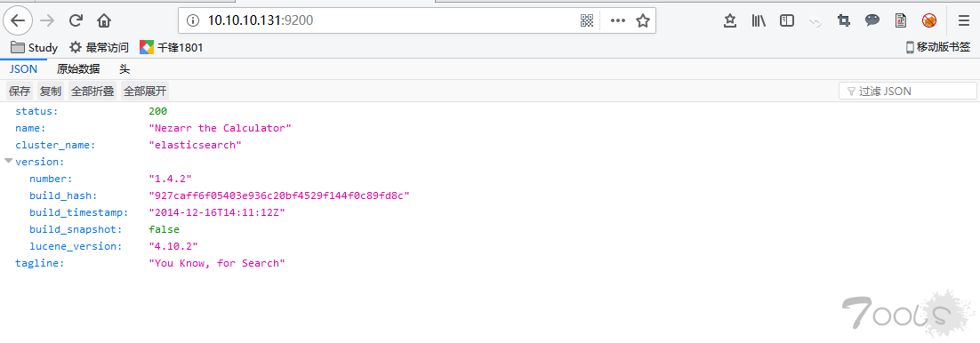Toggle the sidebar view icon
Screen dimensions: 980x343
pyautogui.click(x=787, y=20)
